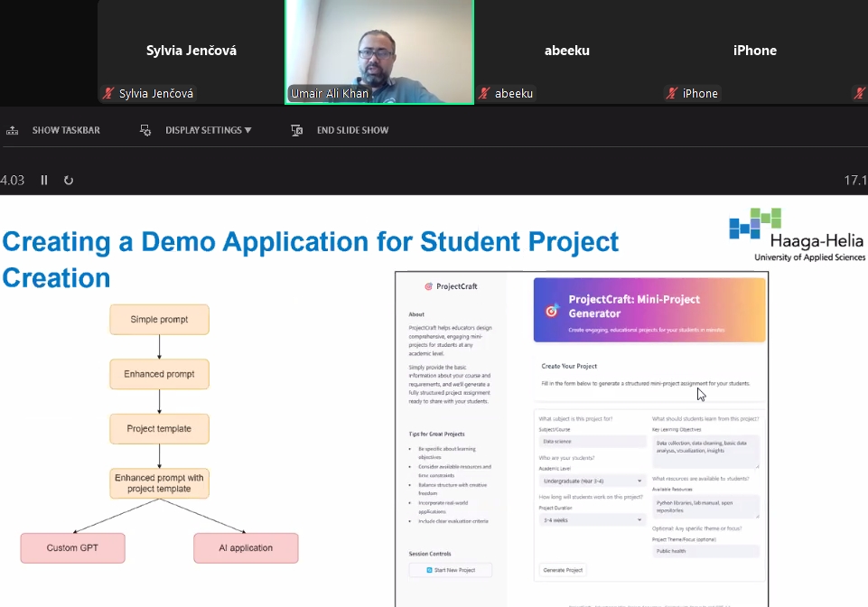Click the About heading in ProjectCraft sidebar

coord(416,314)
